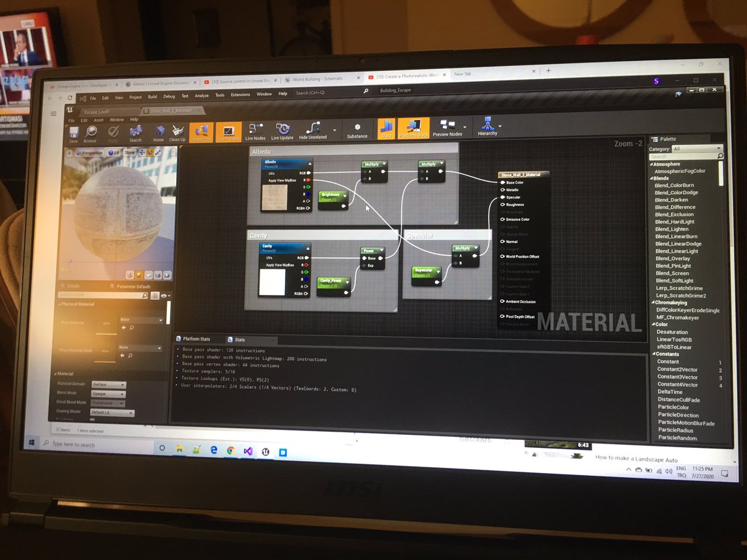Click the Visual Studio taskbar icon
The width and height of the screenshot is (747, 560).
pos(248,450)
